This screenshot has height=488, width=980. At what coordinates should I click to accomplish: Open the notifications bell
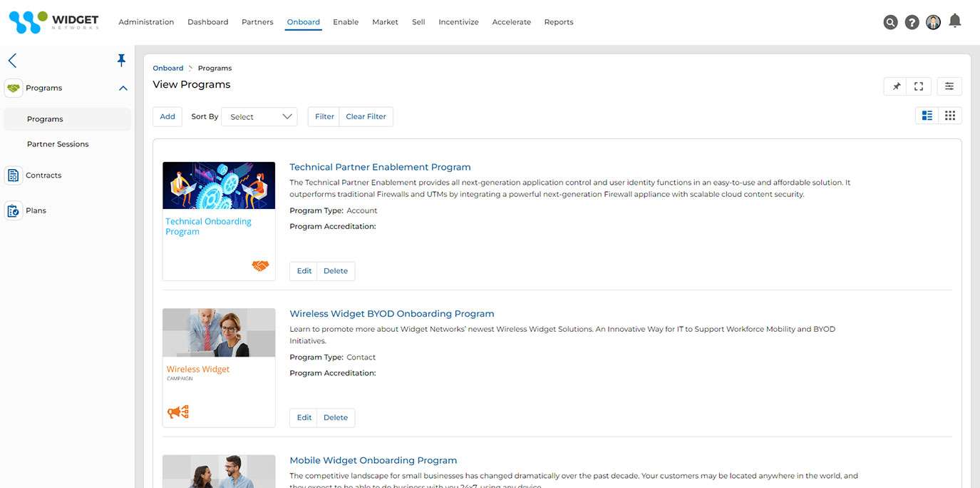click(x=955, y=21)
